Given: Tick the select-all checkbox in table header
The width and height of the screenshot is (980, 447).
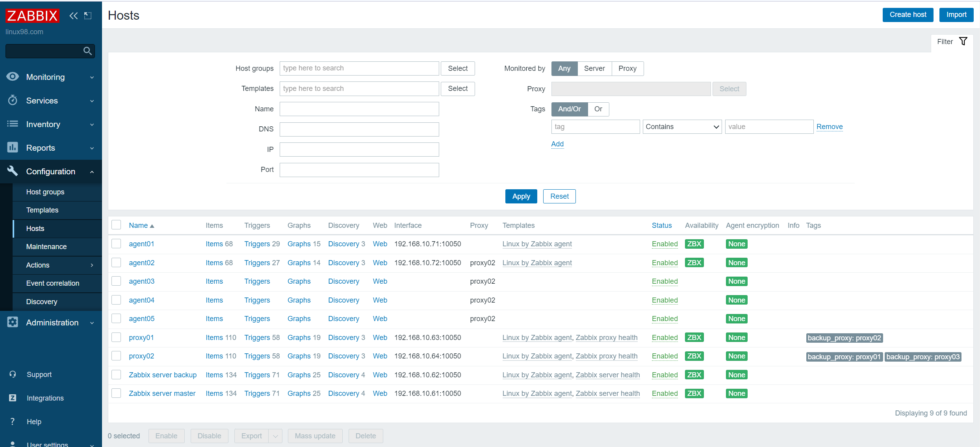Looking at the screenshot, I should pyautogui.click(x=116, y=225).
